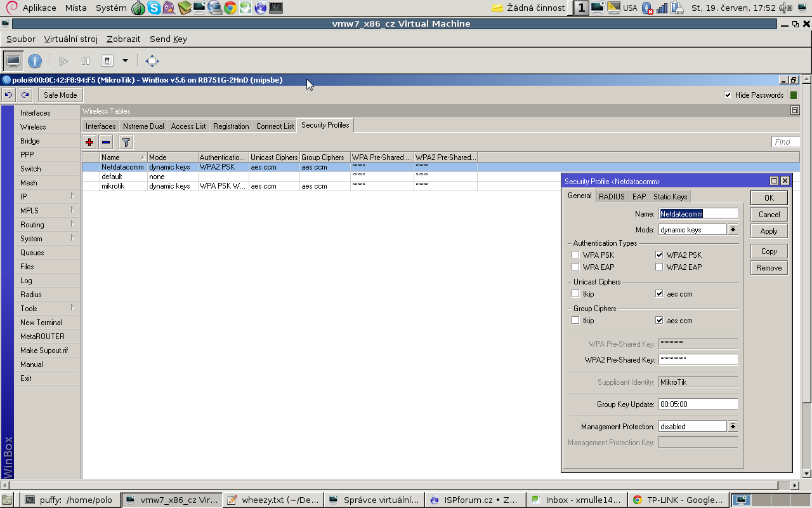
Task: Show the VM graphical console monitor icon
Action: coord(13,61)
